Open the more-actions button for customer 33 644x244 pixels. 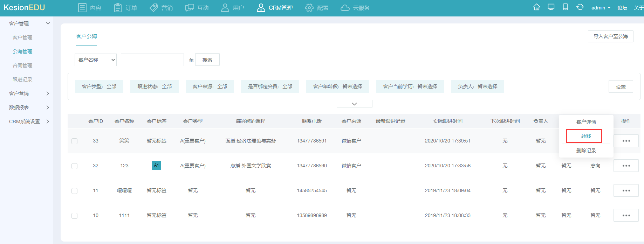[626, 141]
